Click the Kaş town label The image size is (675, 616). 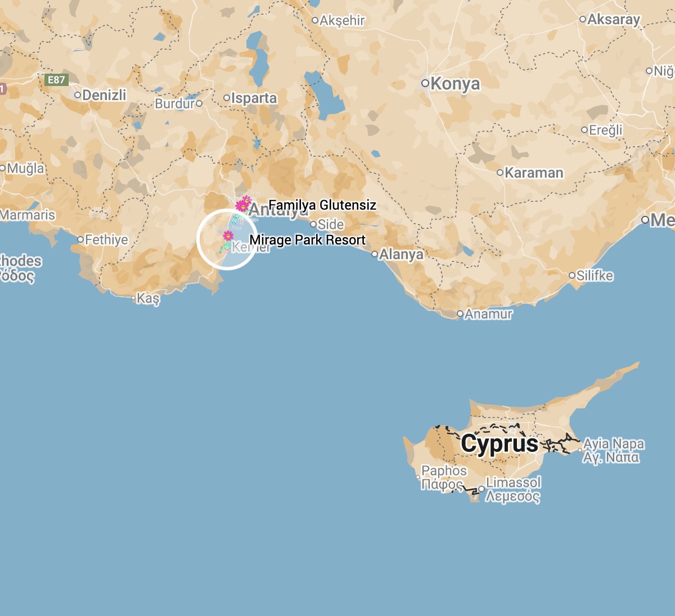[148, 298]
